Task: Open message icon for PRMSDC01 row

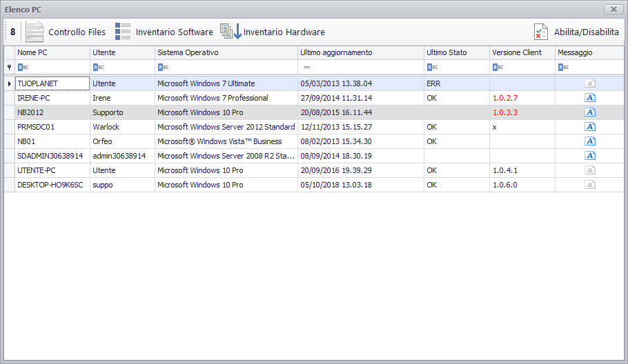Action: click(x=590, y=127)
